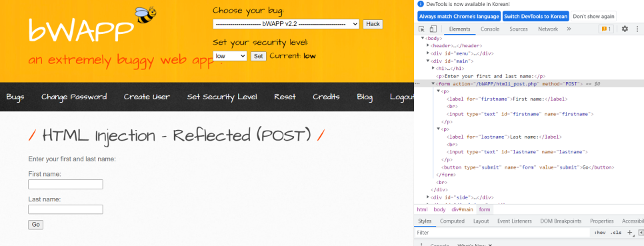644x246 pixels.
Task: Click Switch DevTools to Korean button
Action: [x=535, y=17]
